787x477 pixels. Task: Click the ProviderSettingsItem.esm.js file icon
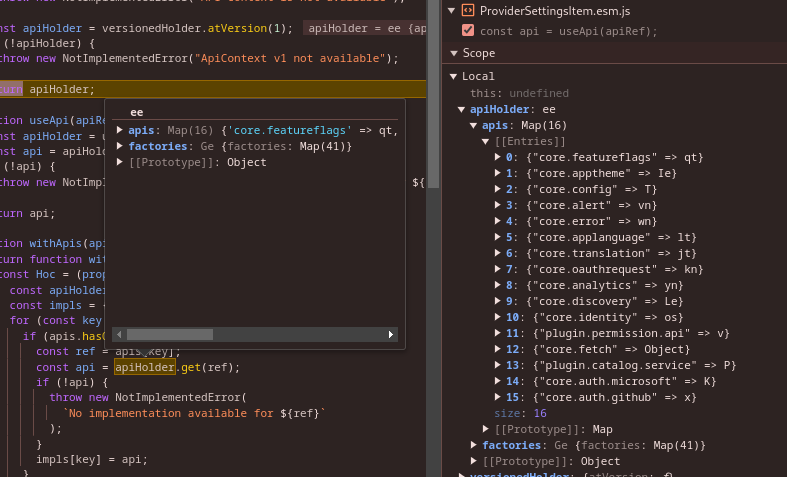pyautogui.click(x=467, y=10)
